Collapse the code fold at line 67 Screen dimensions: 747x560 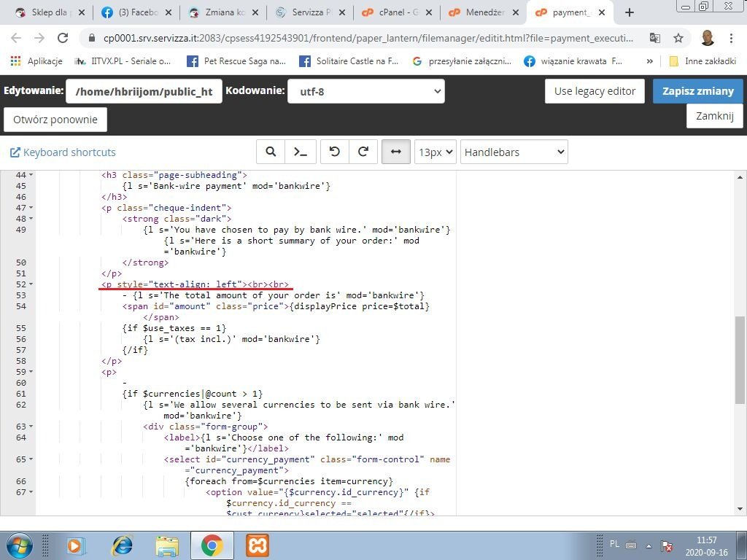tap(31, 492)
